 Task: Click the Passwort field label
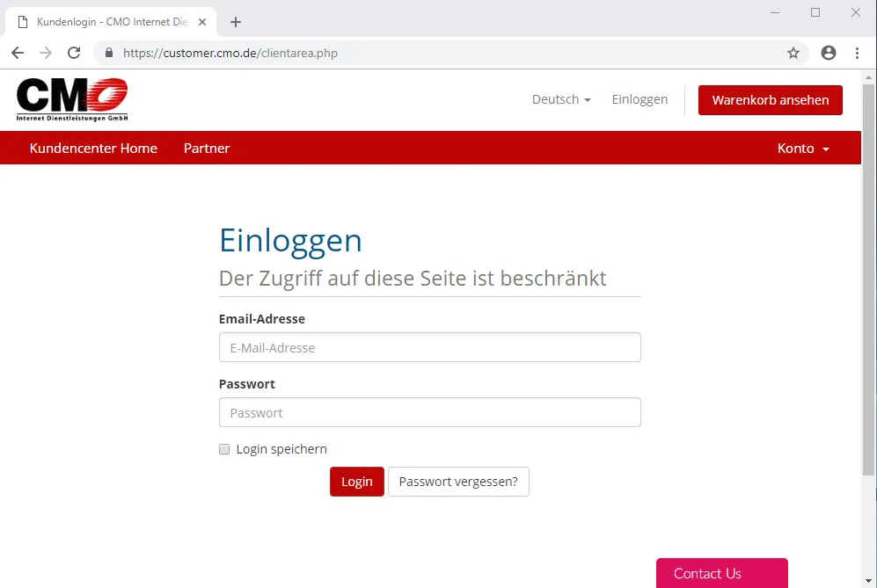[246, 384]
